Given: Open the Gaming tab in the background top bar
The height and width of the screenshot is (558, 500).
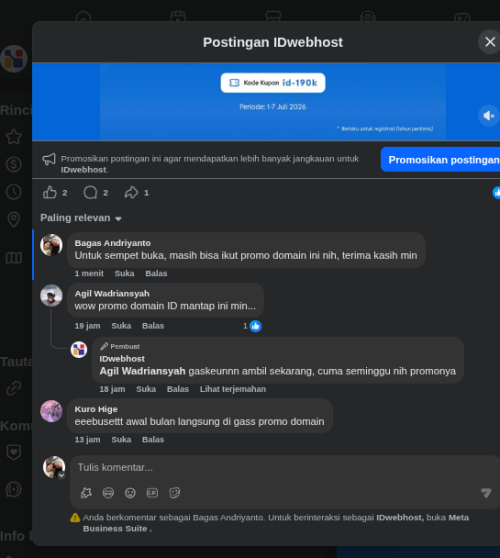Looking at the screenshot, I should 462,16.
